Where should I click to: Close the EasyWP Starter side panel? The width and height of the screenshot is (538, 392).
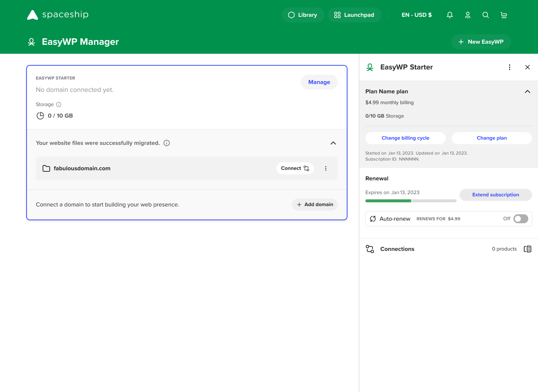[x=528, y=67]
